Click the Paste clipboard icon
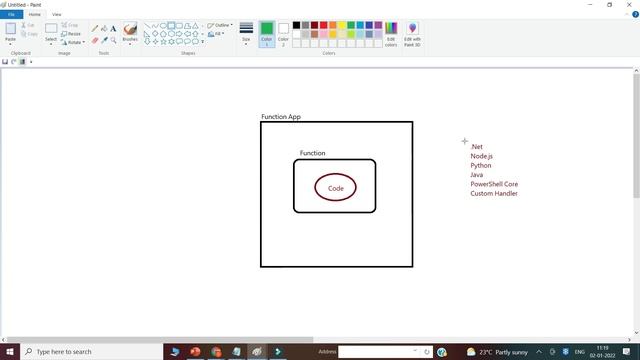The image size is (640, 360). [11, 29]
